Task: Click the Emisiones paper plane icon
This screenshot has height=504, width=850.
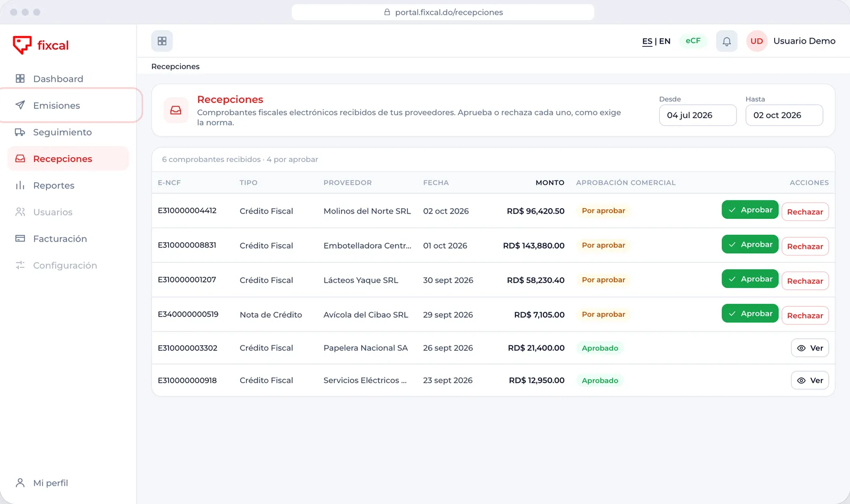Action: pos(20,105)
